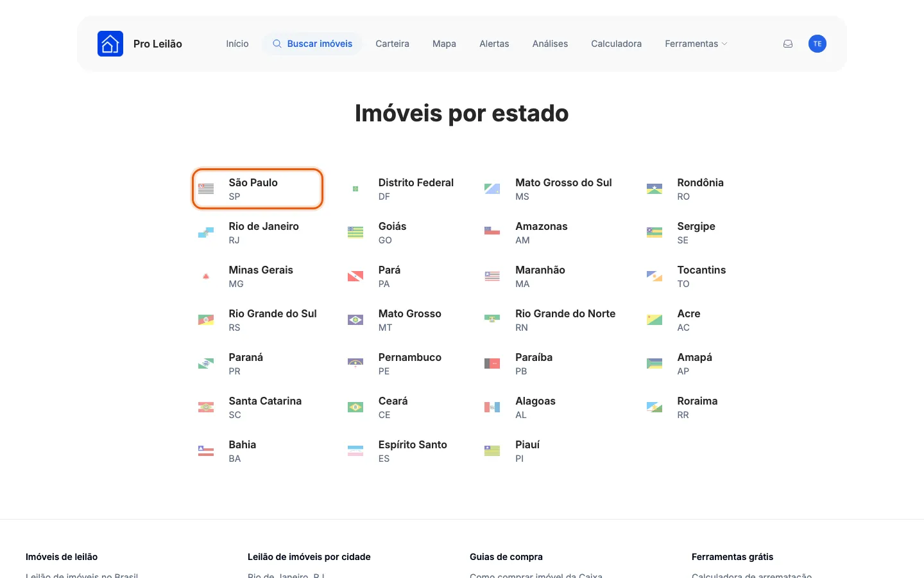Click the 'Imóveis de leilão' footer heading
The height and width of the screenshot is (578, 924).
coord(62,557)
